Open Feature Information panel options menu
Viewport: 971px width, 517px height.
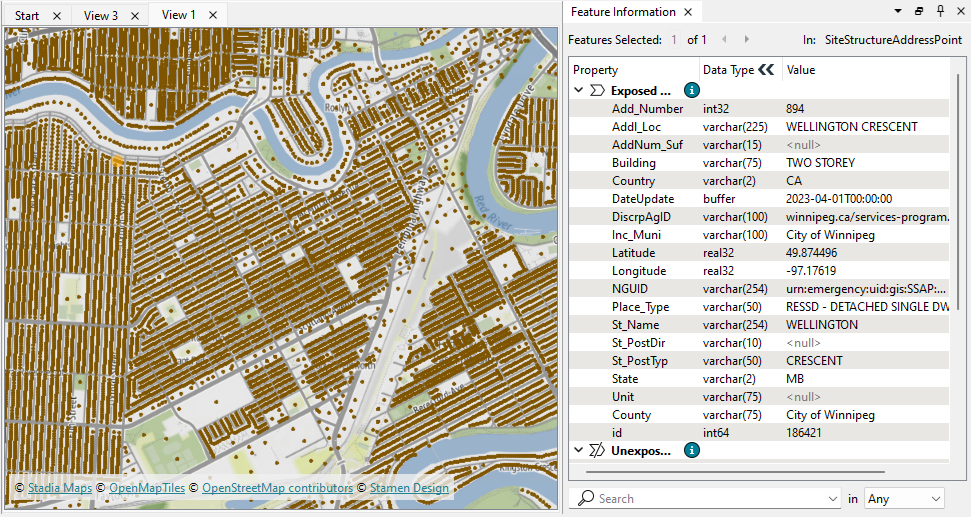pos(898,11)
